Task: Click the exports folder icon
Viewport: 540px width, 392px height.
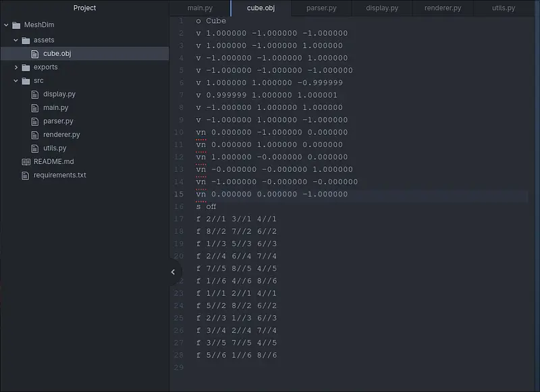Action: click(x=26, y=67)
